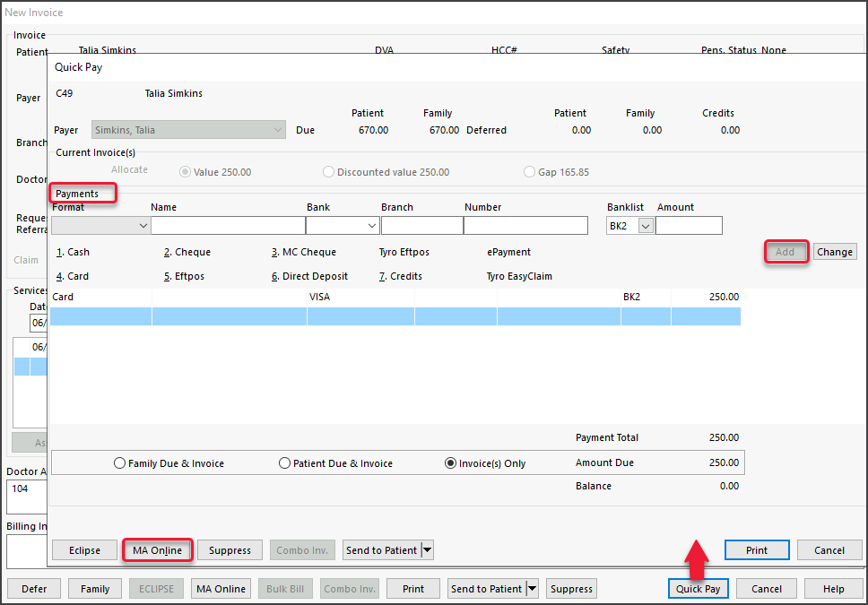Click Send to Patient in Quick Pay
868x605 pixels.
click(x=381, y=550)
